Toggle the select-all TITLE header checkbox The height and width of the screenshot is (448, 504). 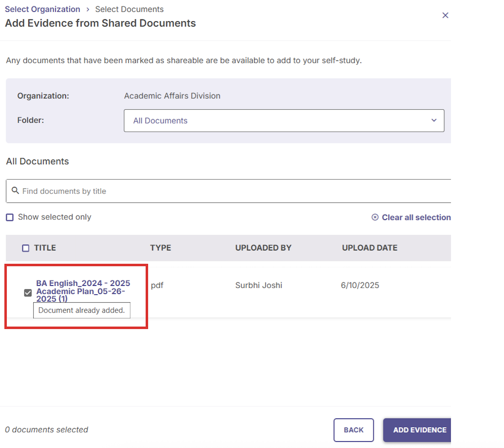coord(25,248)
